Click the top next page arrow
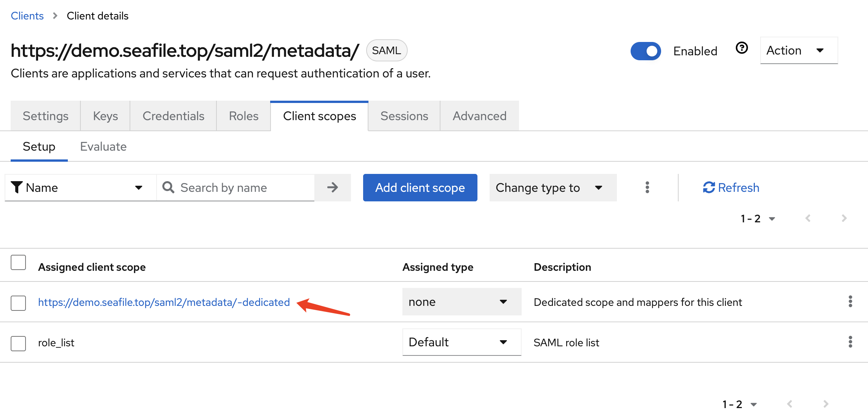 click(x=844, y=218)
